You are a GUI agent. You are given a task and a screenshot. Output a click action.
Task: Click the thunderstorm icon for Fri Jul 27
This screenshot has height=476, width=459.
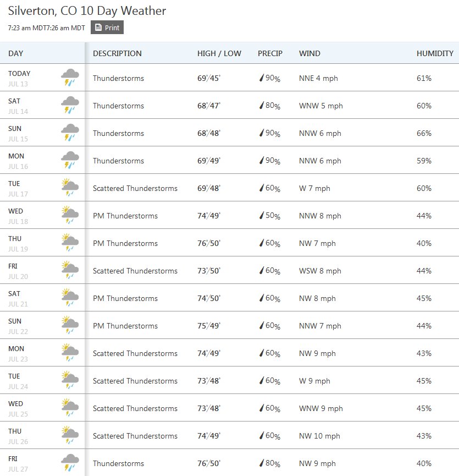[70, 463]
